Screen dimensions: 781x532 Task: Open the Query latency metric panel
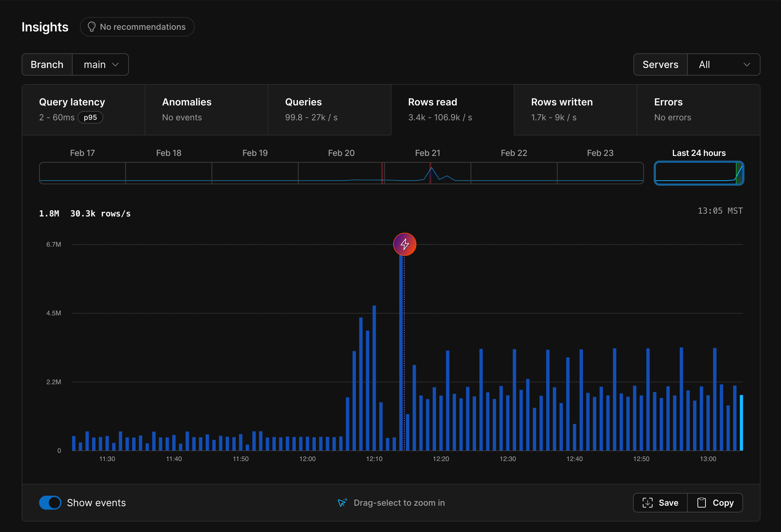[x=83, y=110]
